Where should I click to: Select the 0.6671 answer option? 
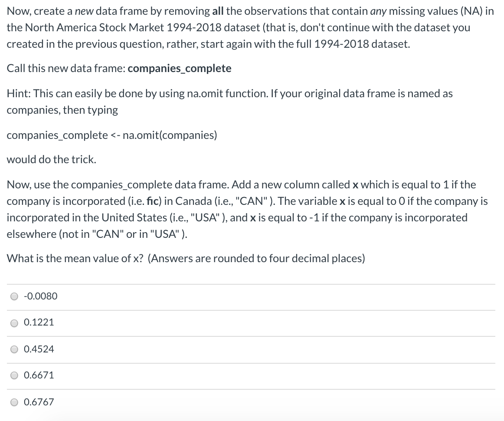tap(14, 375)
